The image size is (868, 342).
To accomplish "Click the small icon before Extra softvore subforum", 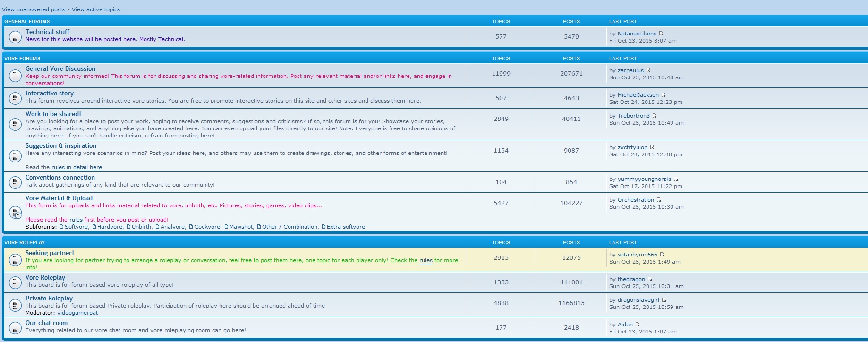I will coord(324,227).
